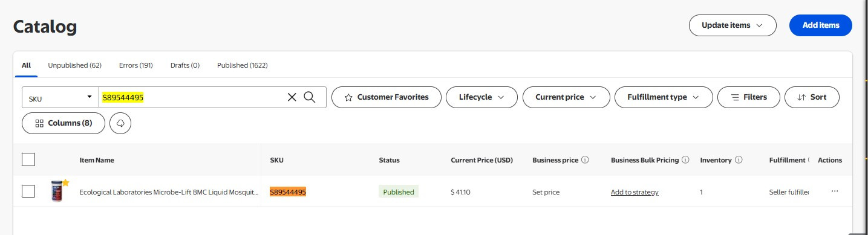Click the Filters button
The height and width of the screenshot is (235, 868).
pyautogui.click(x=749, y=97)
